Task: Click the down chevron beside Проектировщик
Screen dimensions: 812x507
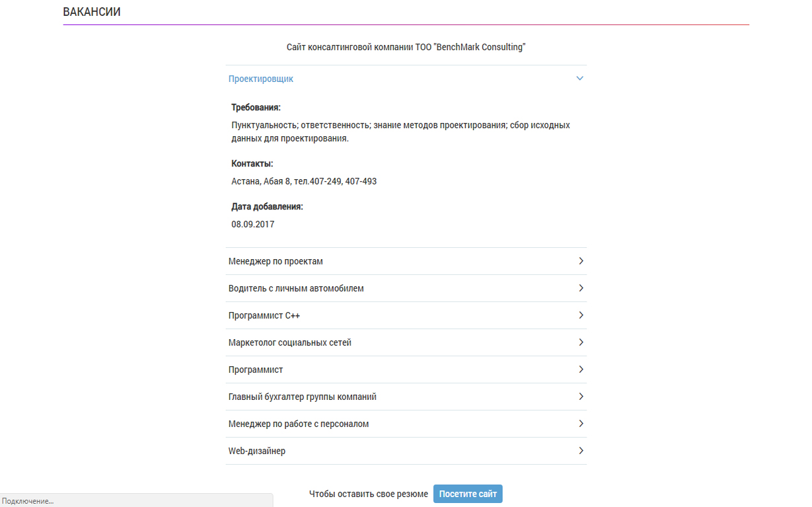Action: tap(580, 79)
